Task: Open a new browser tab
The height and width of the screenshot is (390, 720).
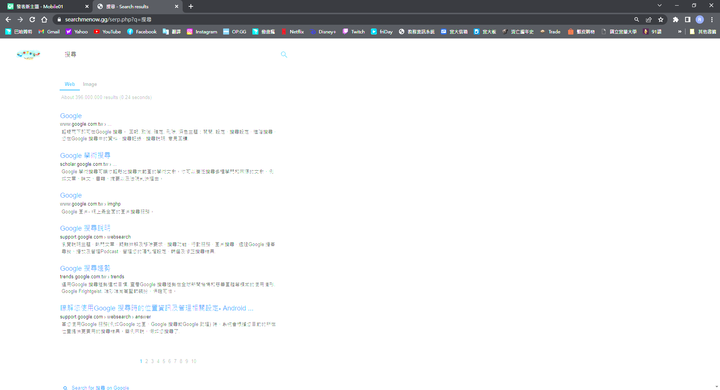Action: [x=191, y=6]
